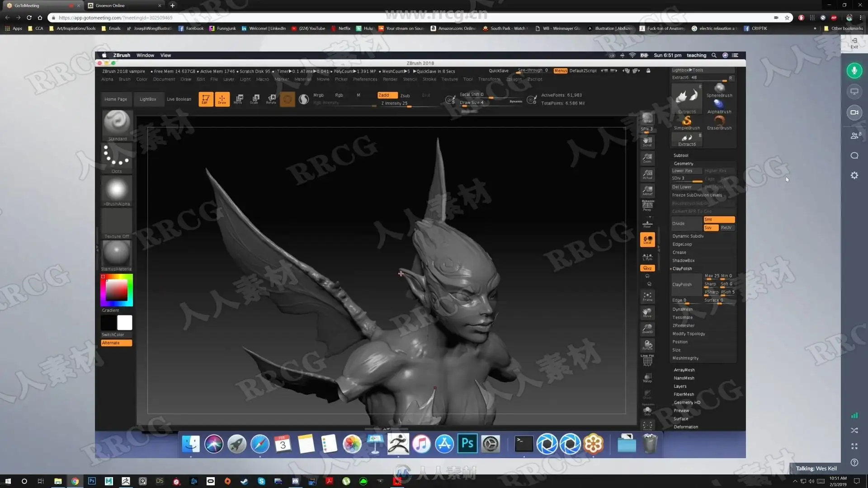Screen dimensions: 868x488
Task: Toggle the Zsub sculpt mode
Action: [x=405, y=95]
